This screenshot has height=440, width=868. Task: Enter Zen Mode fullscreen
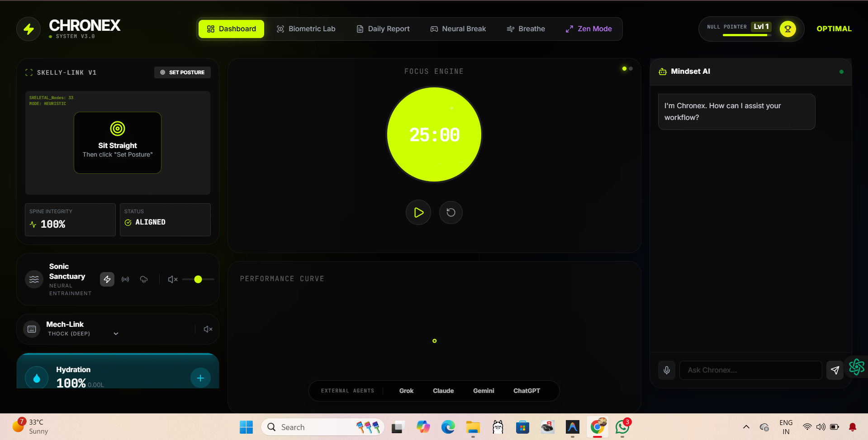pyautogui.click(x=588, y=29)
